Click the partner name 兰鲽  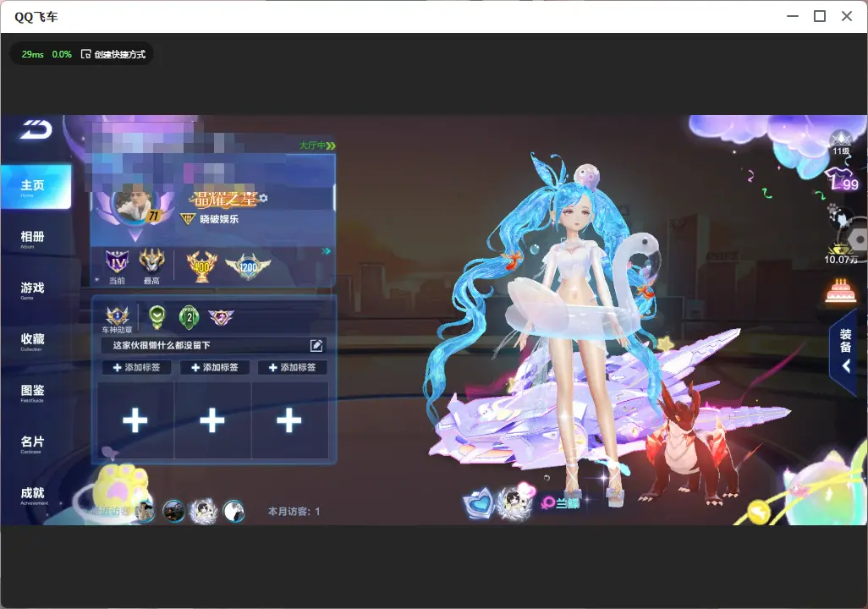click(x=568, y=503)
